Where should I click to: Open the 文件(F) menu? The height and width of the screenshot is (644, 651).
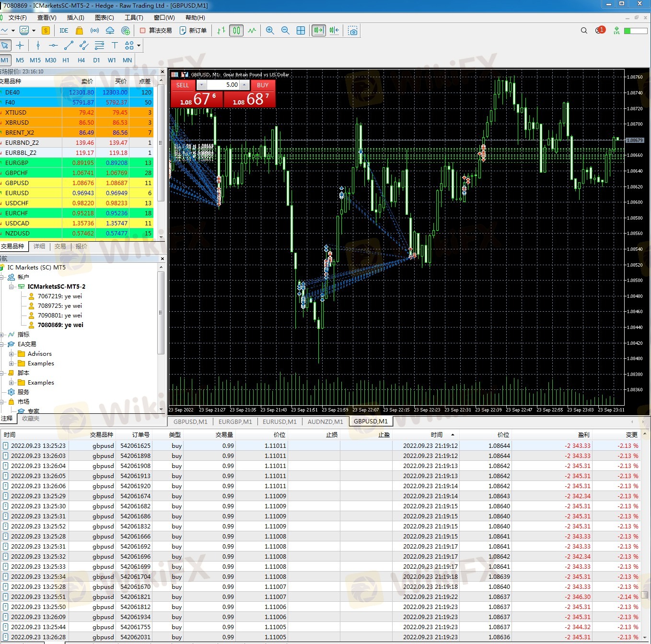17,17
